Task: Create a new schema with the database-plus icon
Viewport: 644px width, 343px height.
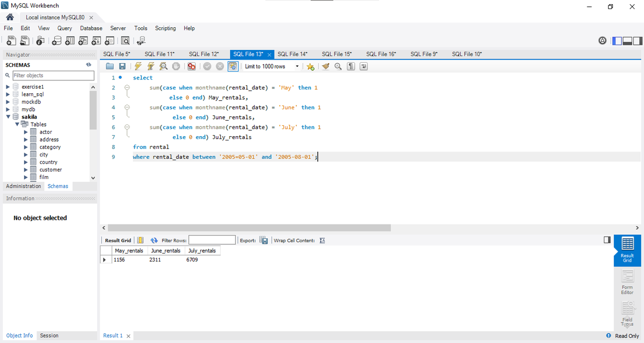Action: (57, 41)
